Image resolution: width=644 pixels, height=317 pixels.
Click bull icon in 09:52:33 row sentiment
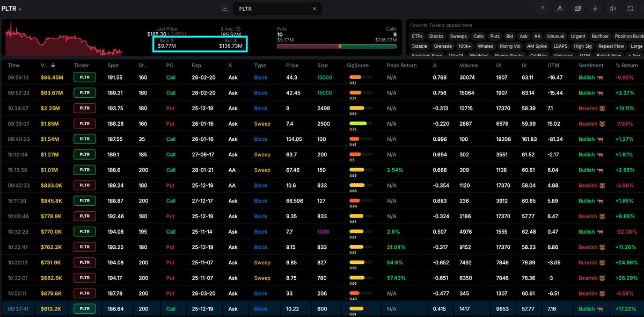pos(600,93)
